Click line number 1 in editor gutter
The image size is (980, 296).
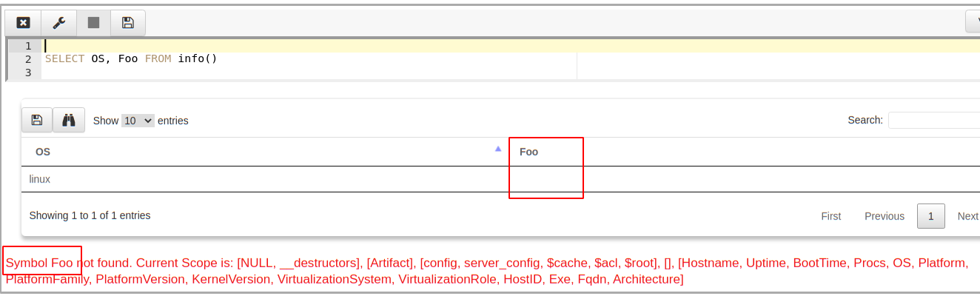coord(28,46)
